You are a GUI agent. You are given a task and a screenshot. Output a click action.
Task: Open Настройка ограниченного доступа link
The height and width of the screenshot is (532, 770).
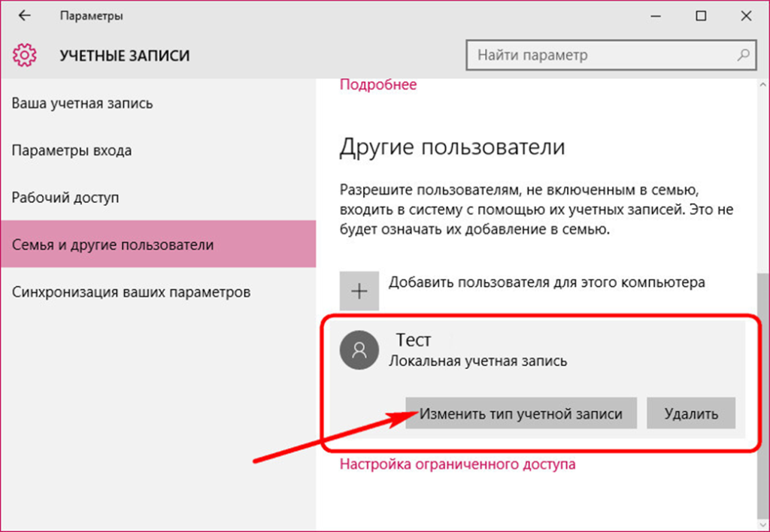pos(458,464)
